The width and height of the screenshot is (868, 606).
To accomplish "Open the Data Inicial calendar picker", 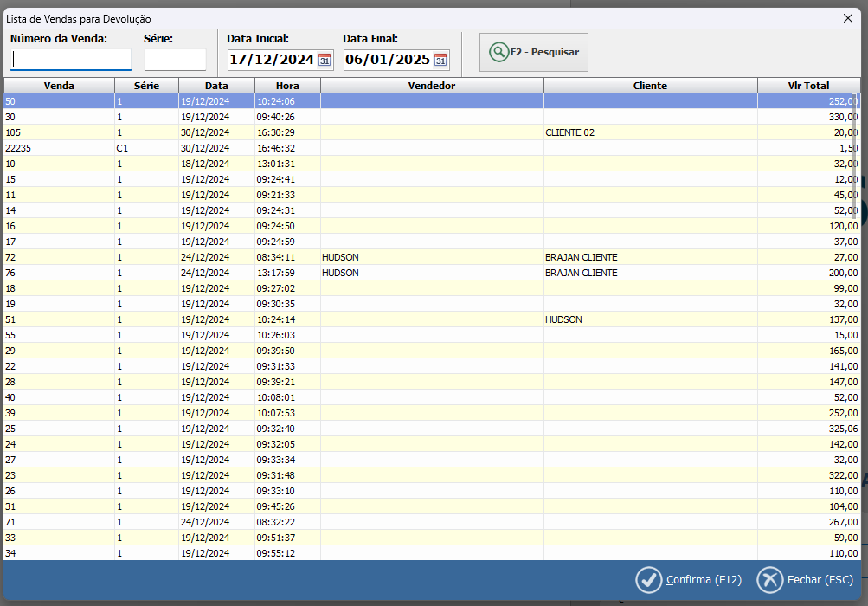I will [x=325, y=60].
